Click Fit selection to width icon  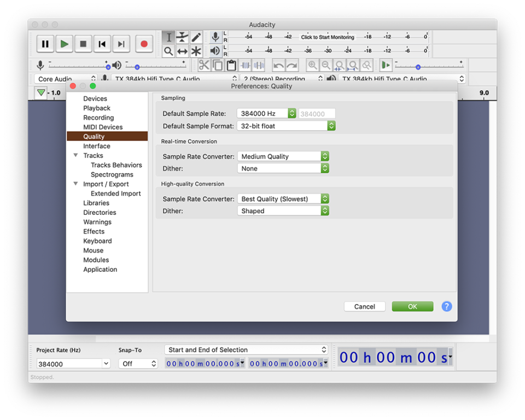point(340,65)
